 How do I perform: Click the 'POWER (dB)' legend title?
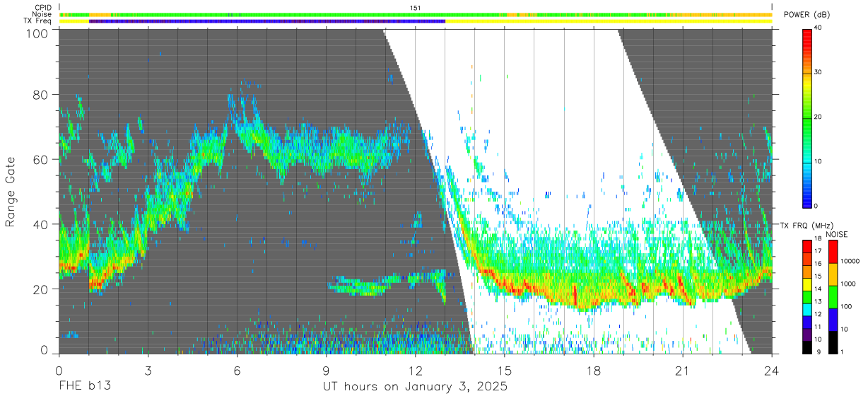tap(807, 15)
